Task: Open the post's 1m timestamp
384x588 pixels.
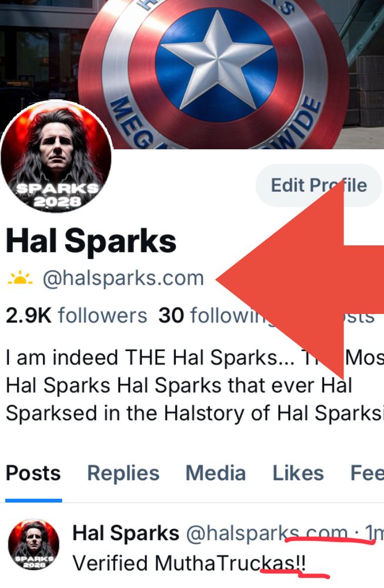Action: tap(374, 533)
